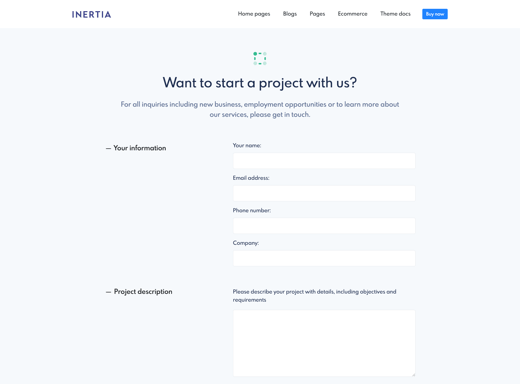
Task: Click the INERTIA logo
Action: [91, 15]
